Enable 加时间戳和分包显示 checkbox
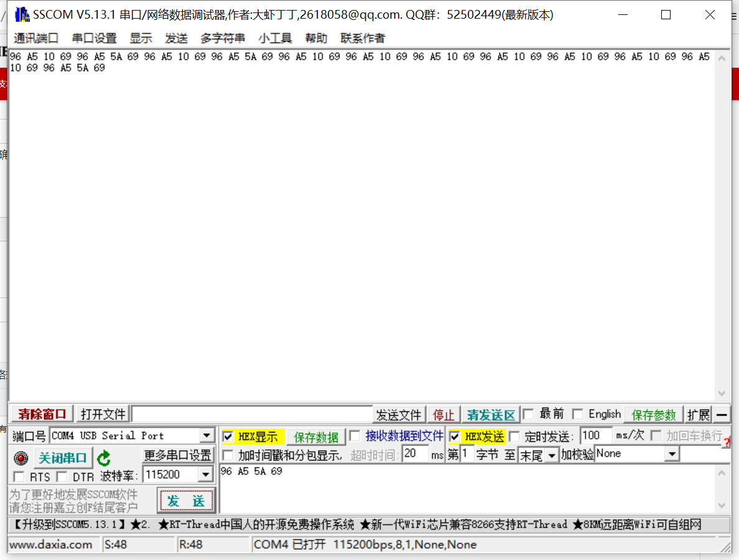Viewport: 739px width, 560px height. [x=228, y=455]
